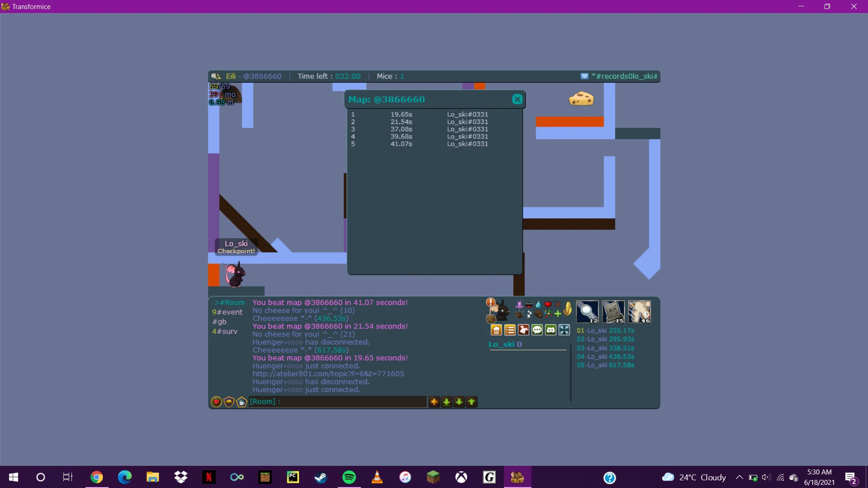Click the brown facepalm emote
Screen dimensions: 868x488
tap(538, 314)
